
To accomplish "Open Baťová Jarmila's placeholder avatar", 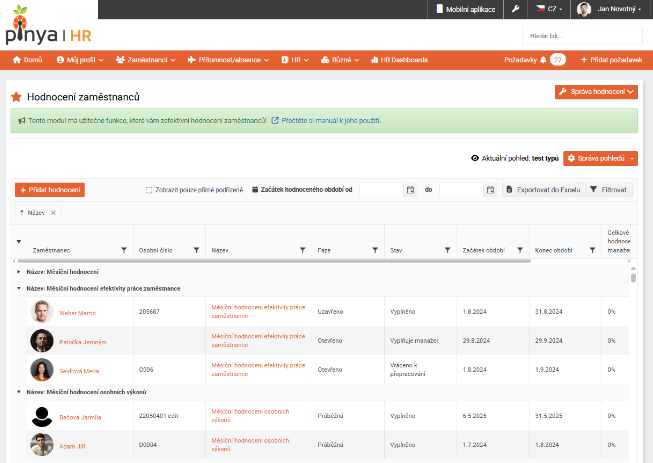I will [42, 416].
